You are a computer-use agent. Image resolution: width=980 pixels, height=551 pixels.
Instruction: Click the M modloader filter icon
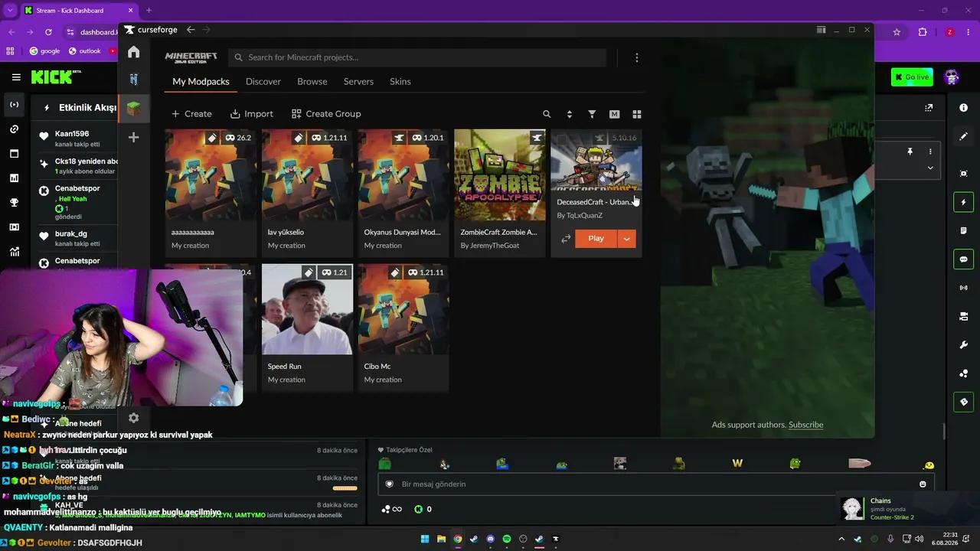tap(614, 114)
